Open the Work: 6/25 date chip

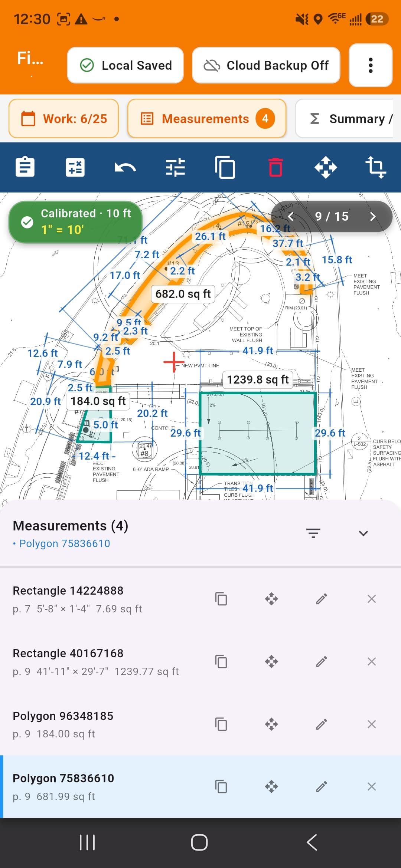(63, 119)
